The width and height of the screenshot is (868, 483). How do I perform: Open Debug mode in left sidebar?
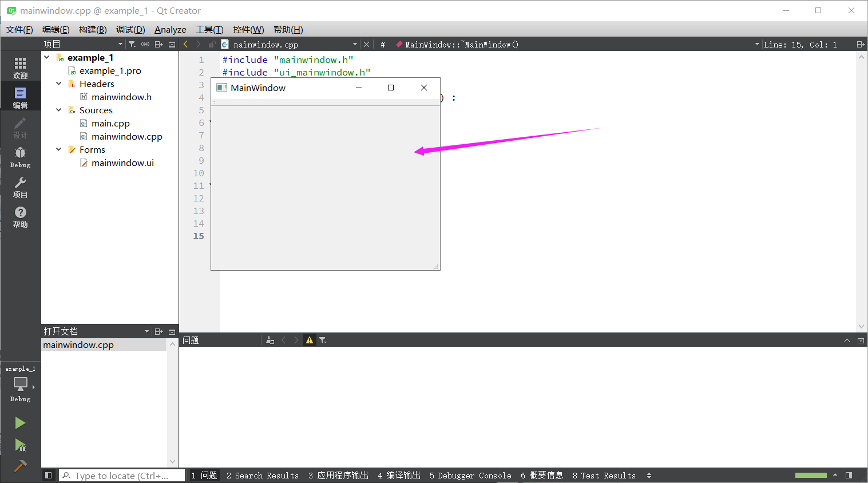pyautogui.click(x=20, y=157)
